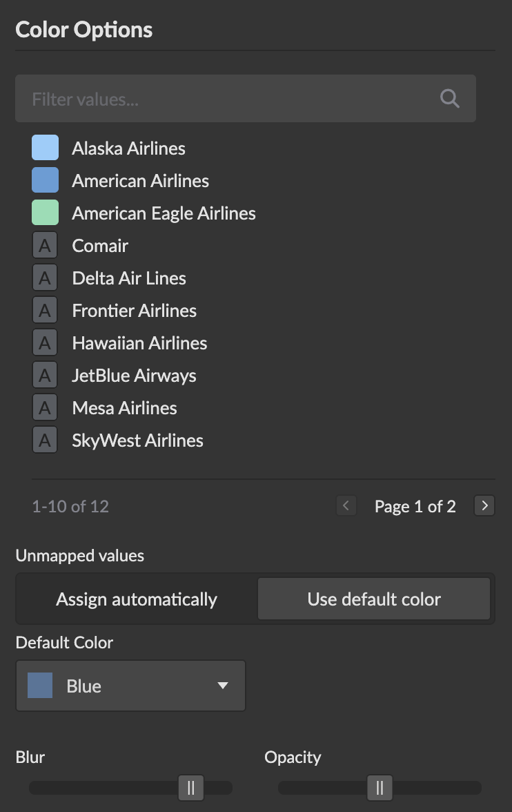Go to the previous page of values
The image size is (512, 812).
[346, 506]
